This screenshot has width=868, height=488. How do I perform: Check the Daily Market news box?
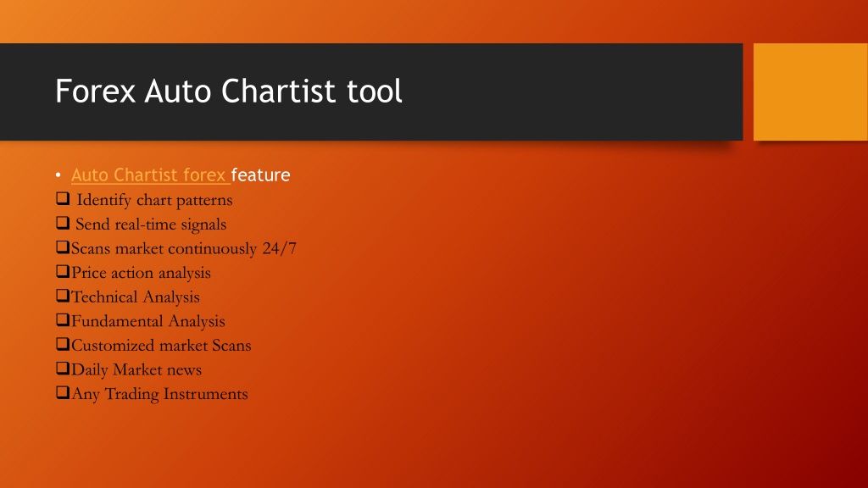tap(63, 369)
